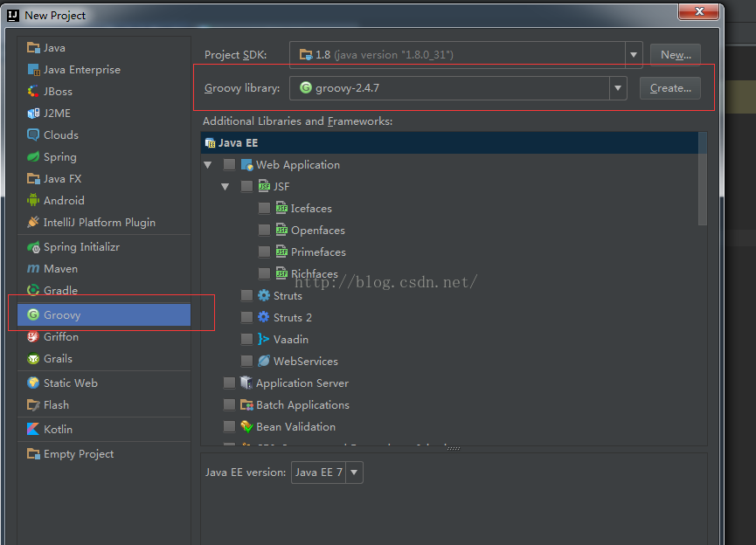Image resolution: width=756 pixels, height=545 pixels.
Task: Click New... button for Project SDK
Action: (676, 55)
